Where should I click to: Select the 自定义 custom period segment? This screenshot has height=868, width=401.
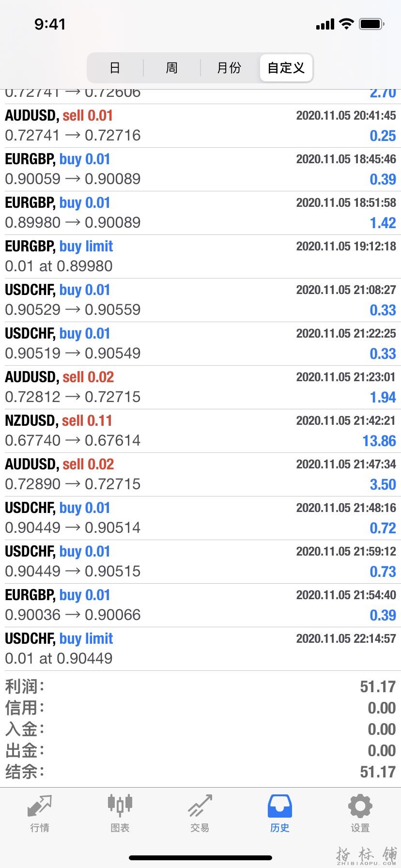pos(286,68)
